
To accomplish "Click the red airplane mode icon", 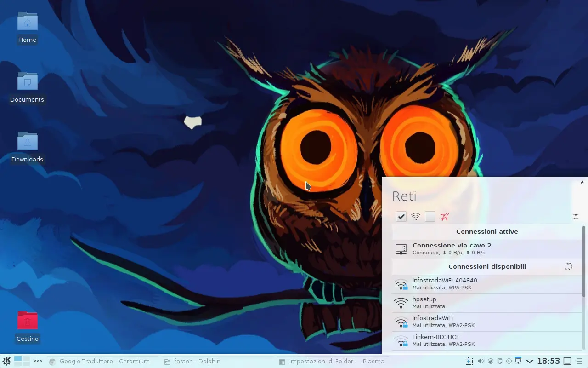I will pos(444,216).
